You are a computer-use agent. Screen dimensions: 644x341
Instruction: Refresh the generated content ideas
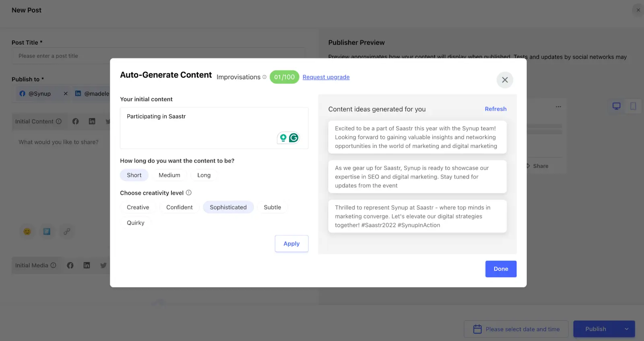(x=495, y=109)
